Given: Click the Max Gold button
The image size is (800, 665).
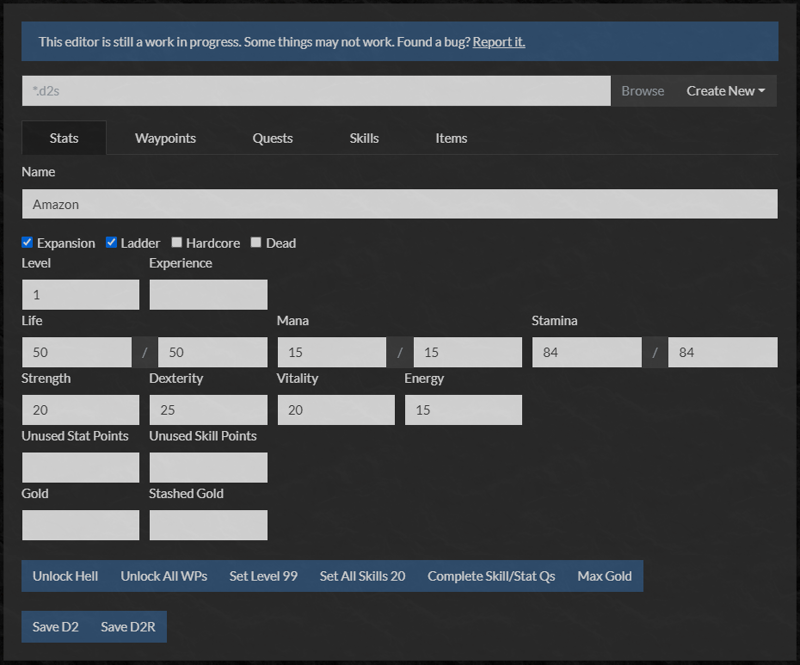Looking at the screenshot, I should tap(605, 576).
